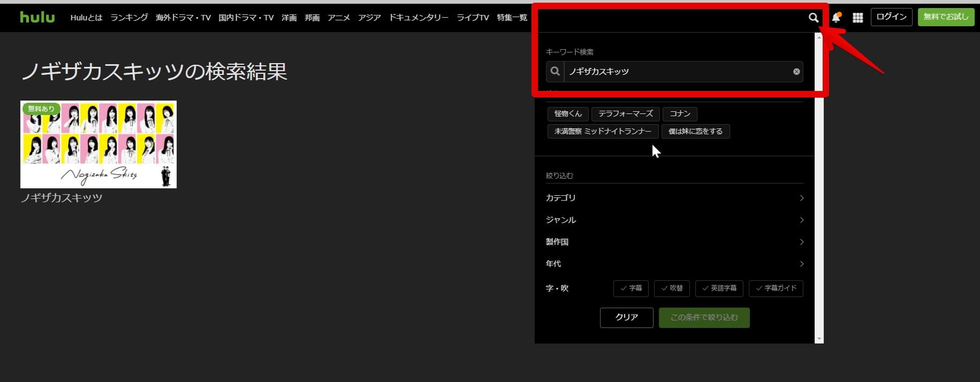Viewport: 980px width, 382px height.
Task: Toggle the 字幕ガイド filter
Action: (x=776, y=288)
